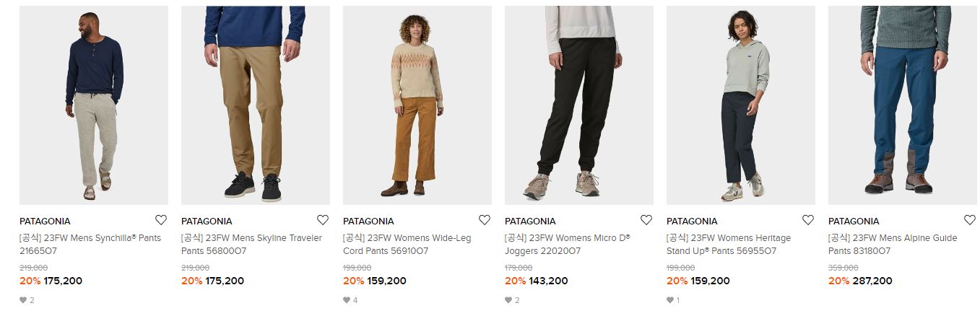980x311 pixels.
Task: View the blue Alpine Guide Pants photo
Action: point(903,105)
